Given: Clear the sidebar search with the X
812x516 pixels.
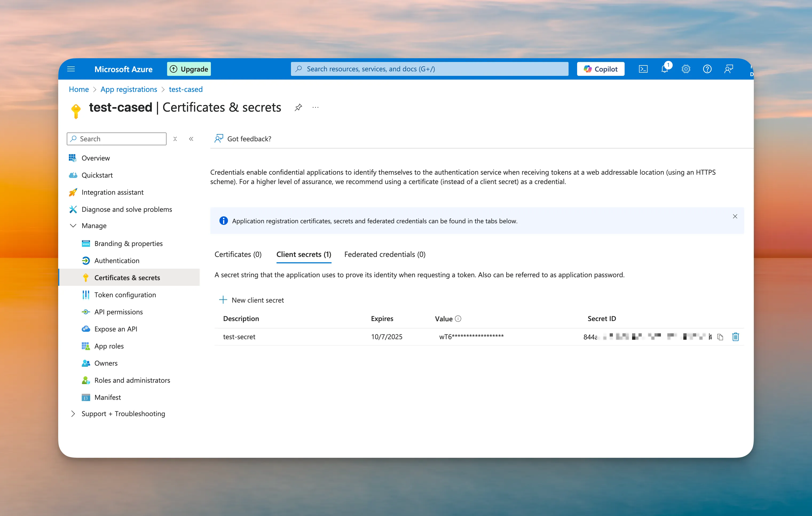Looking at the screenshot, I should tap(175, 139).
